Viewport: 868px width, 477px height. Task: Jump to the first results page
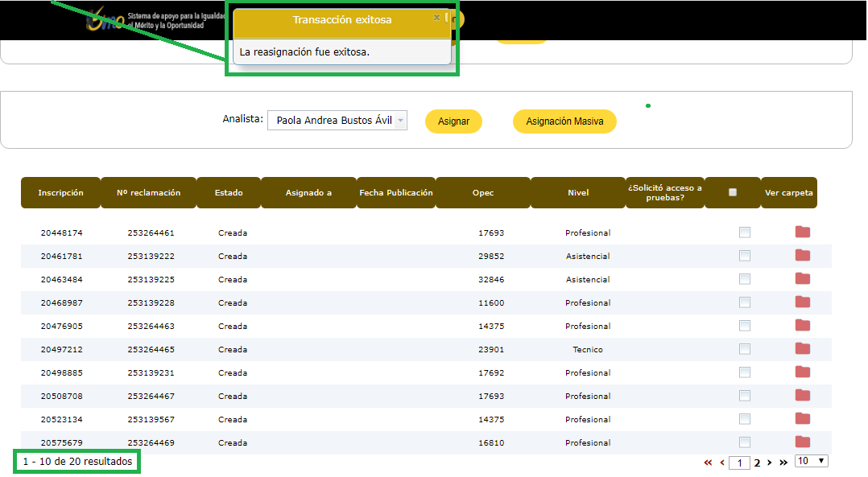(708, 463)
